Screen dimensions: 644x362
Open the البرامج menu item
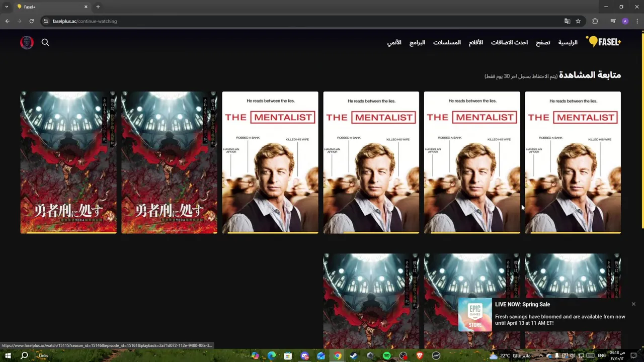(x=417, y=43)
